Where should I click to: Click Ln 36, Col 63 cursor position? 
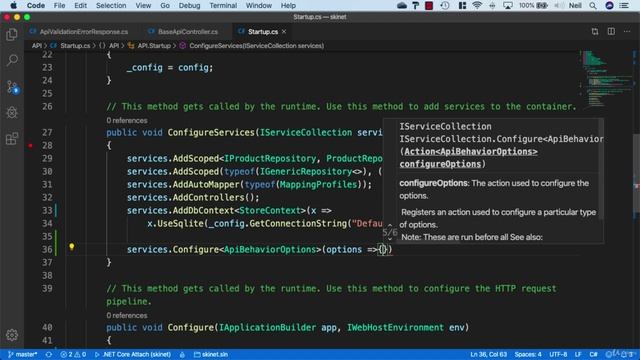(x=489, y=354)
